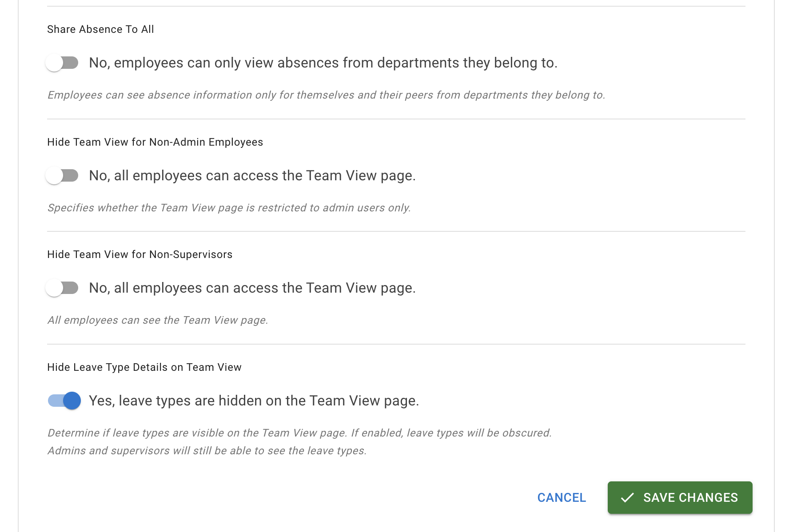Click the CANCEL link
Viewport: 797px width, 532px height.
tap(562, 498)
